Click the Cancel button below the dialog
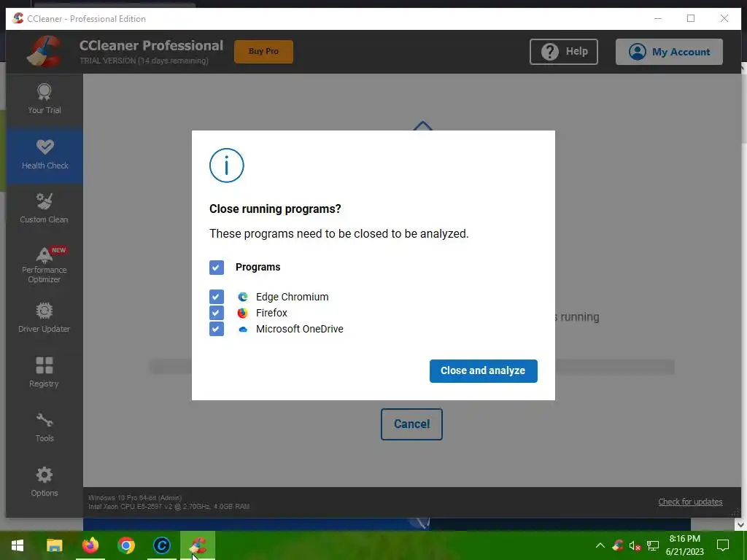747x560 pixels. (411, 424)
